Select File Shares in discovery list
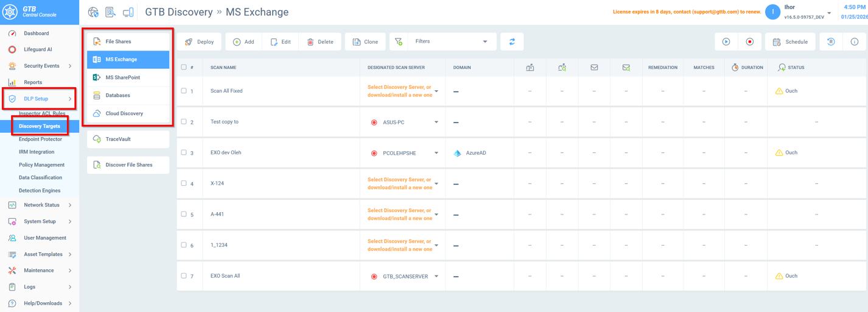 128,41
